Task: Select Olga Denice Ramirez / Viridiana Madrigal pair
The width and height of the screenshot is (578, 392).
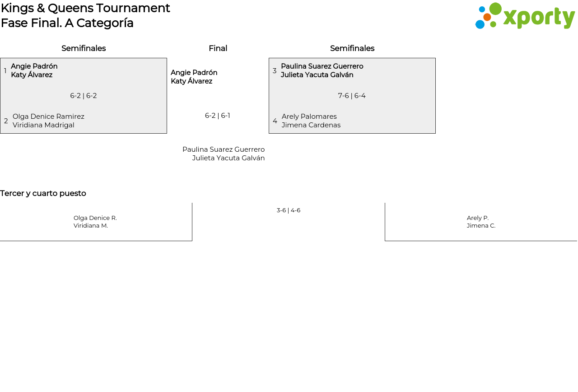Action: 48,121
